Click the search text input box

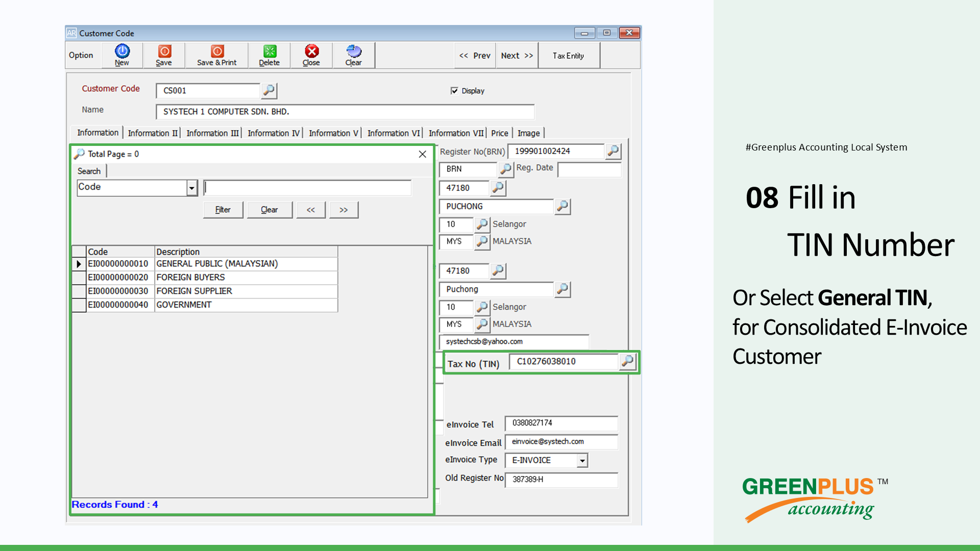307,188
